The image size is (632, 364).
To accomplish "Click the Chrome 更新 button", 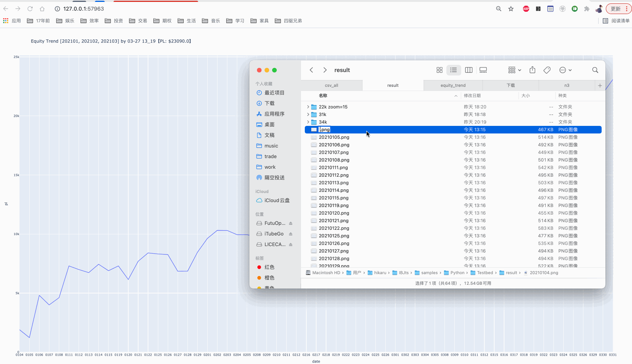I will (619, 9).
